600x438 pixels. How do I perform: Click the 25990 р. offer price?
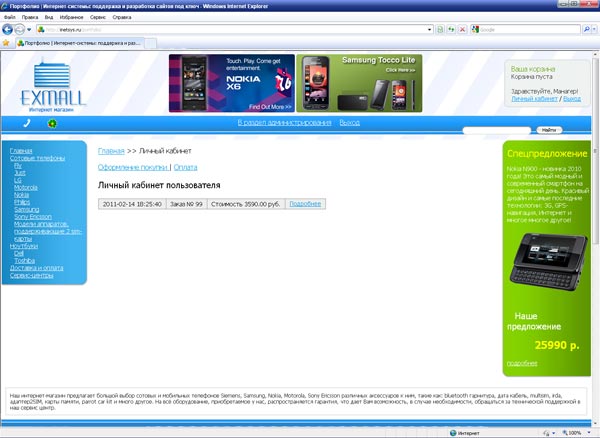(x=557, y=345)
